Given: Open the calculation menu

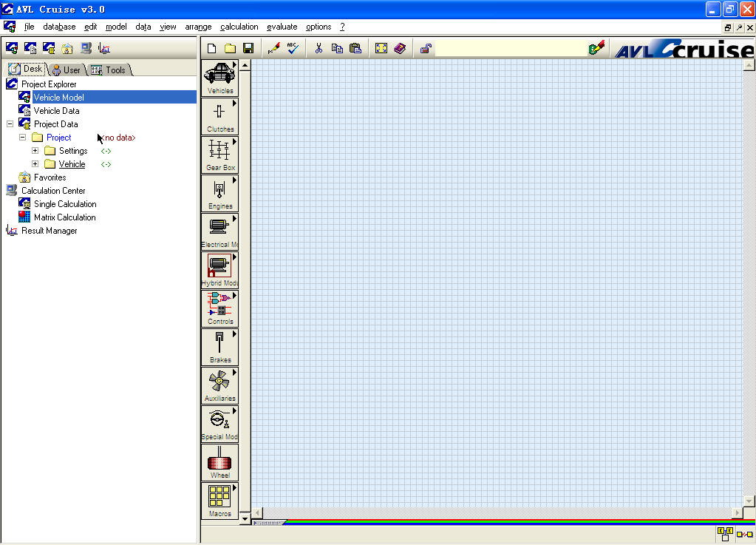Looking at the screenshot, I should tap(239, 27).
